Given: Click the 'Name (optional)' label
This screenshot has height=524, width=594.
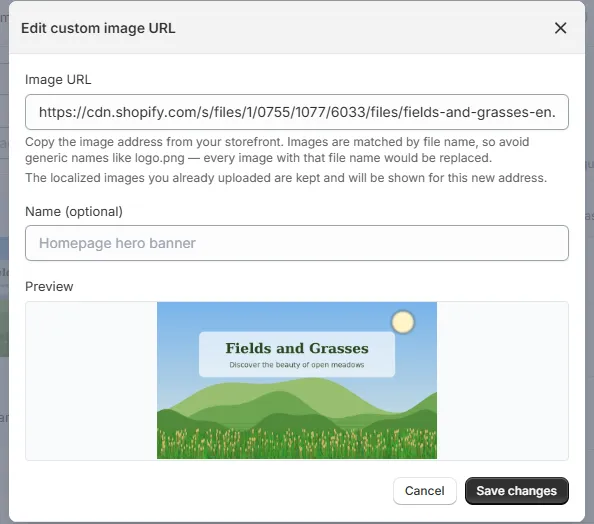Looking at the screenshot, I should [x=74, y=211].
